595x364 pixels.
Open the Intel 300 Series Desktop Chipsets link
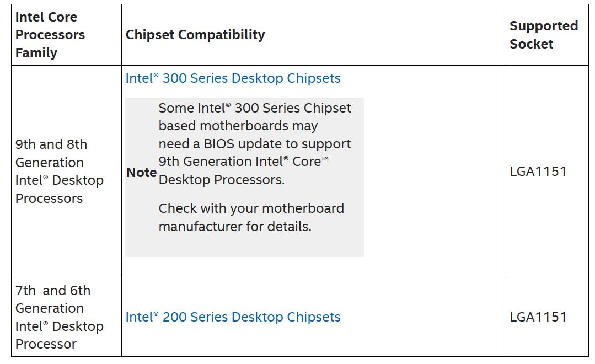click(233, 78)
